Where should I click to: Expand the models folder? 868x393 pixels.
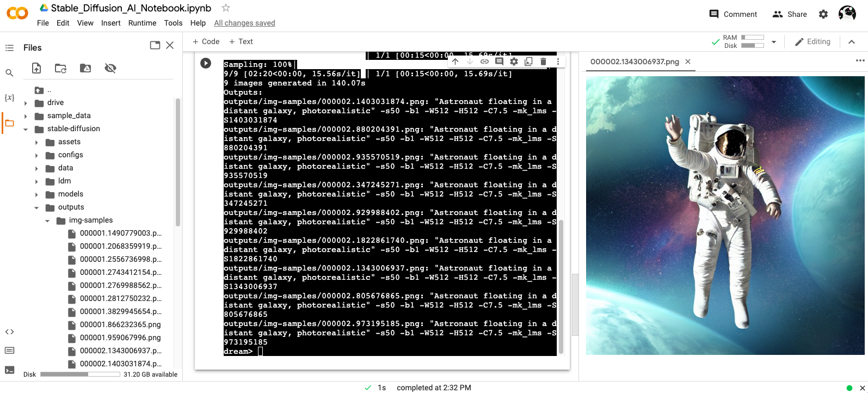36,194
